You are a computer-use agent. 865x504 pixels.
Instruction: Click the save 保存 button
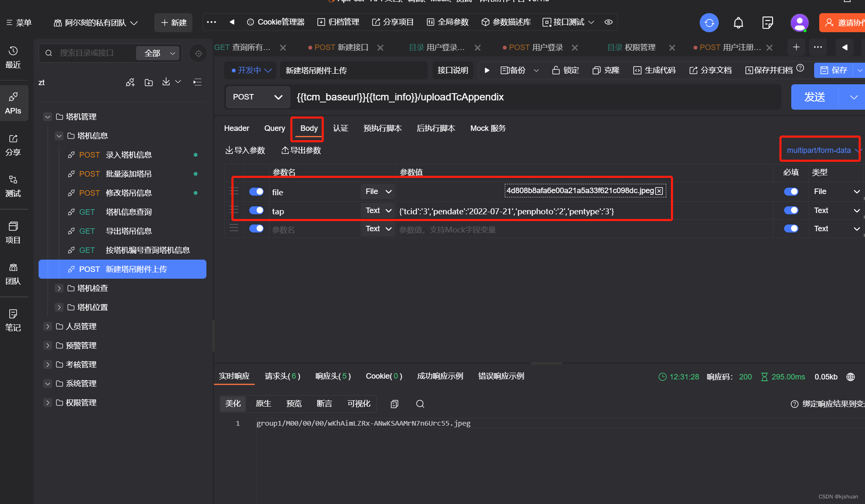pos(836,70)
